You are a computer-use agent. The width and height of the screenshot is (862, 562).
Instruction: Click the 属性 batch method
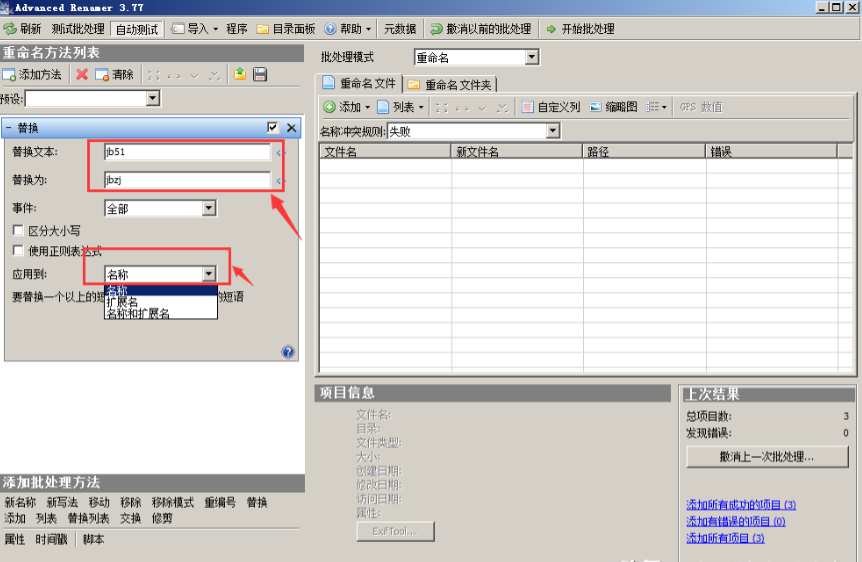coord(15,539)
